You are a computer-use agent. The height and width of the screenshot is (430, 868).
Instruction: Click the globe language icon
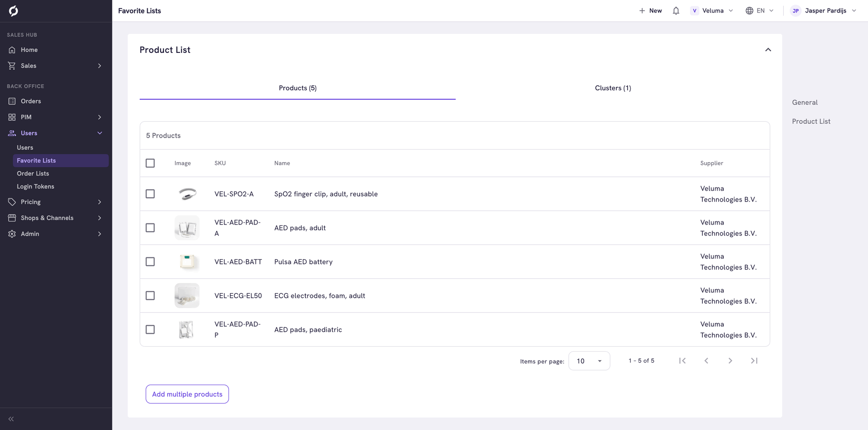749,10
